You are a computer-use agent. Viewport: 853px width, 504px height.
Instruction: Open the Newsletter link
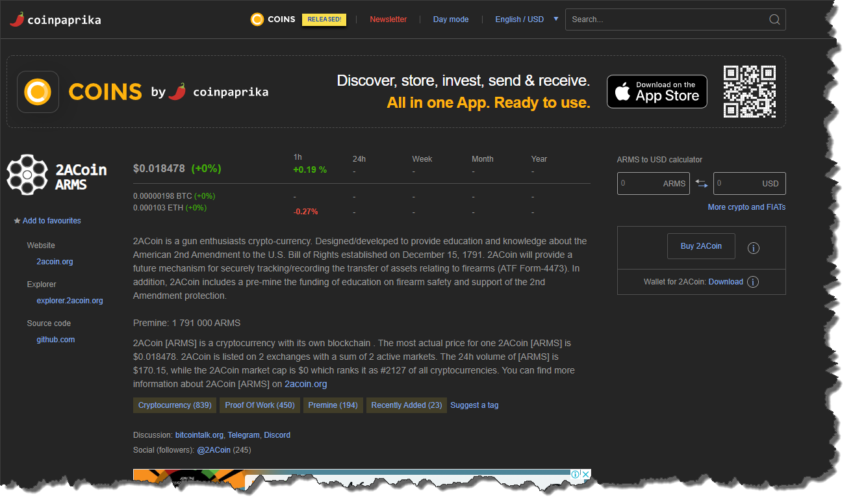coord(388,19)
